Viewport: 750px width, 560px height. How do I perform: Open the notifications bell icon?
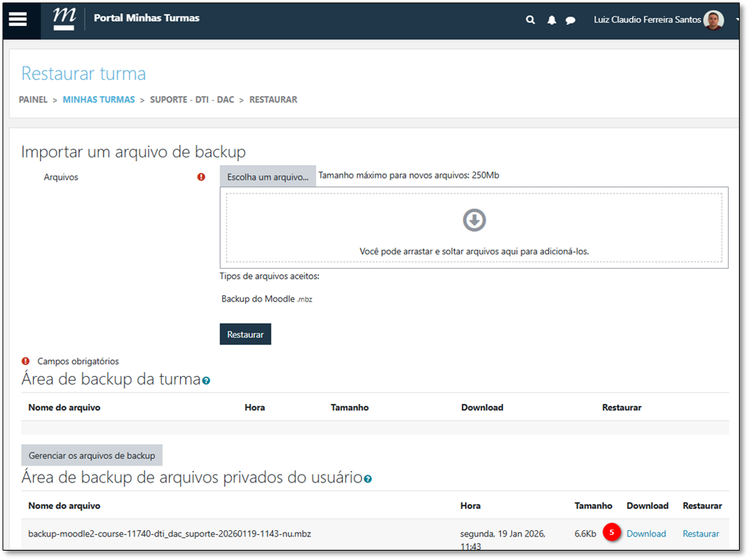(551, 20)
